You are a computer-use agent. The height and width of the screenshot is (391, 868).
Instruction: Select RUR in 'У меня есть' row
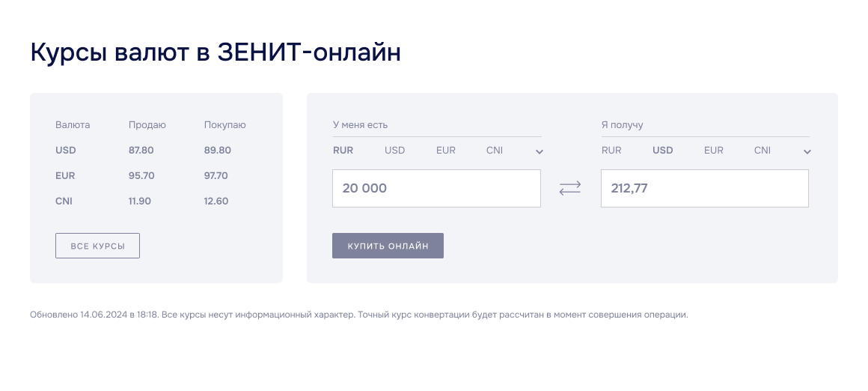point(343,151)
